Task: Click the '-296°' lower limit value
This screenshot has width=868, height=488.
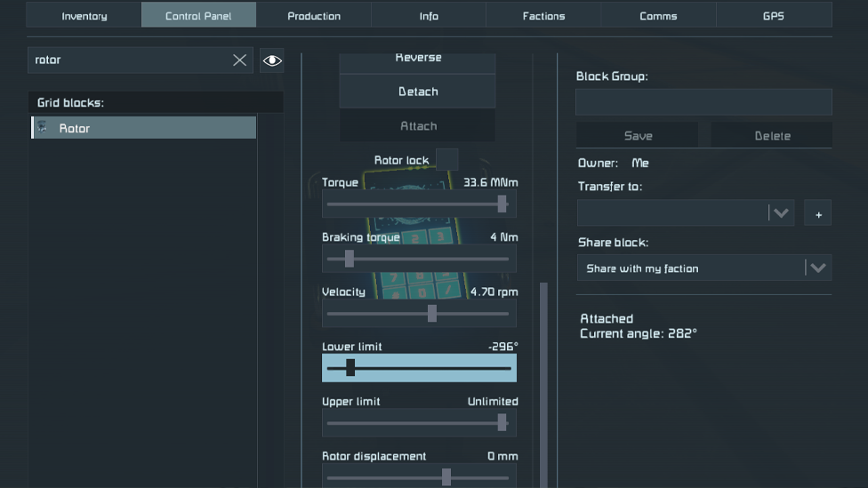Action: 503,347
